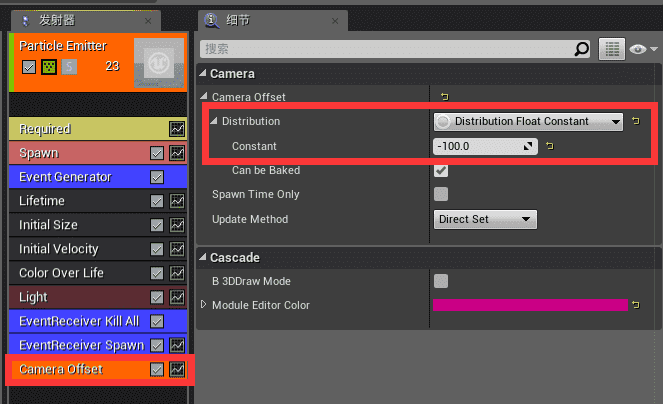
Task: Reset Distribution to default yellow arrow
Action: [635, 121]
